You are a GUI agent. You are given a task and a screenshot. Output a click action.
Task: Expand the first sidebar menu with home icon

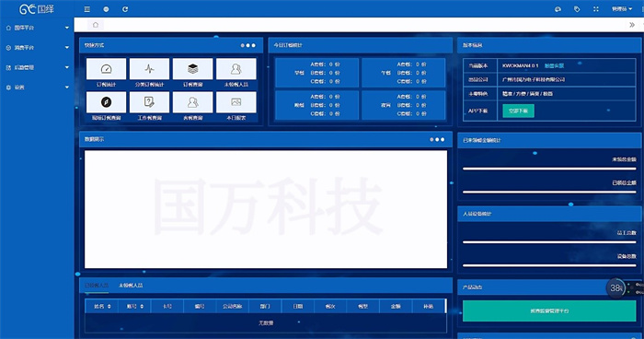(37, 28)
